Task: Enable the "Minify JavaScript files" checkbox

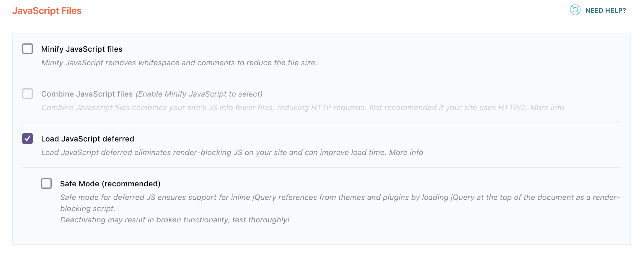Action: click(27, 49)
